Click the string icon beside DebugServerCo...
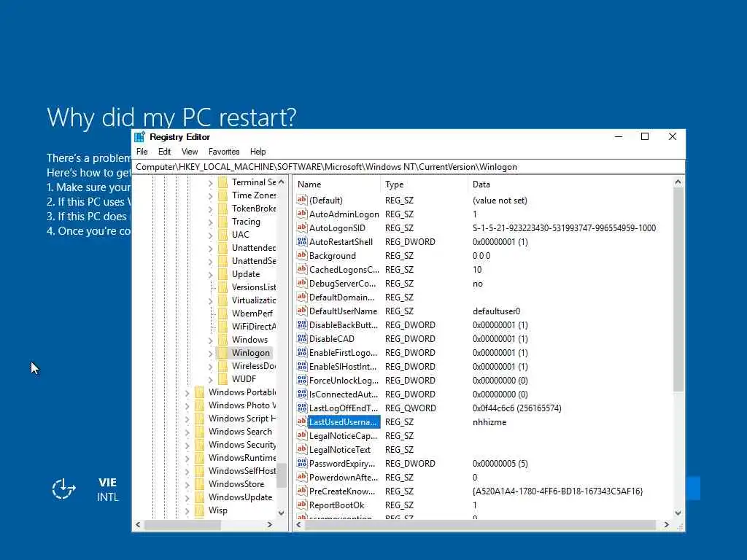Screen dimensions: 747x560 point(301,283)
